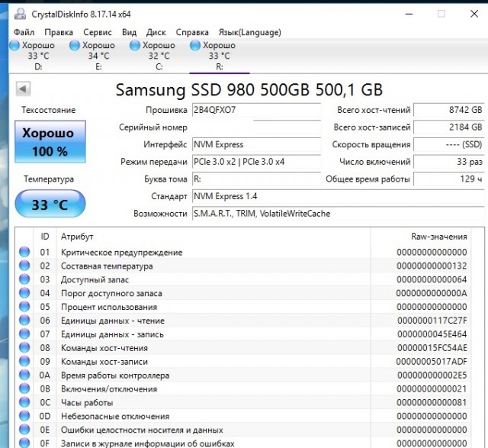Click the Прошивка field 2B4QFXO7
Image resolution: width=488 pixels, height=448 pixels.
(x=256, y=110)
